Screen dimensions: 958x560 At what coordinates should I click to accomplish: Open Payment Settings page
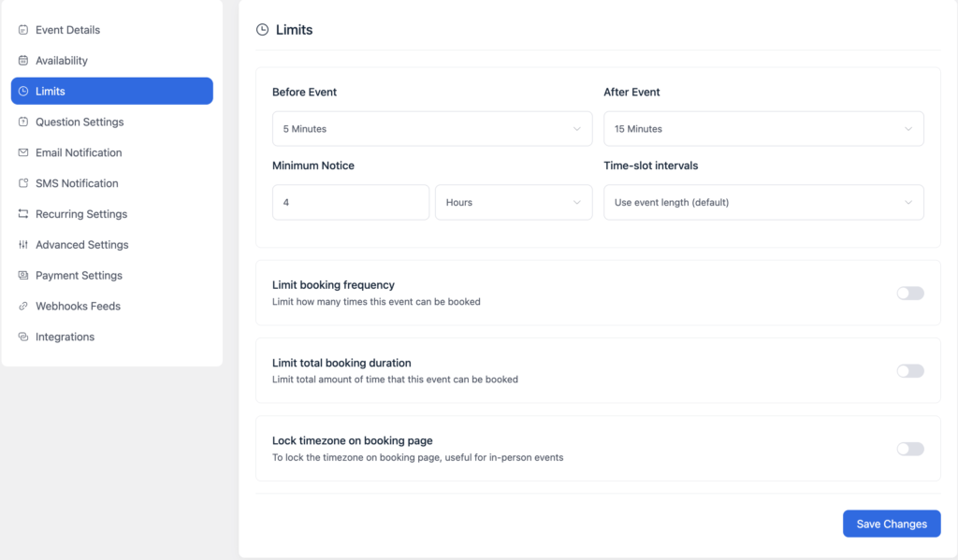pyautogui.click(x=112, y=275)
